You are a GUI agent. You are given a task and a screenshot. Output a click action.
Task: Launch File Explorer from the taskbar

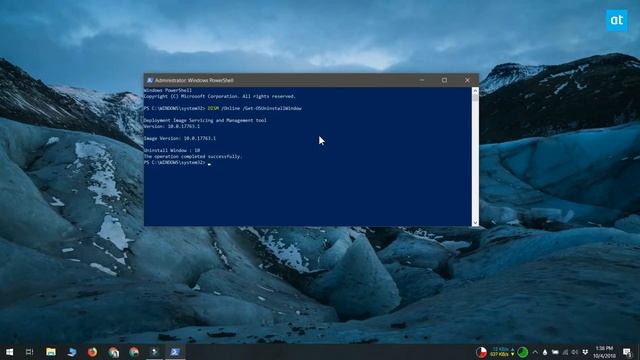[x=51, y=352]
